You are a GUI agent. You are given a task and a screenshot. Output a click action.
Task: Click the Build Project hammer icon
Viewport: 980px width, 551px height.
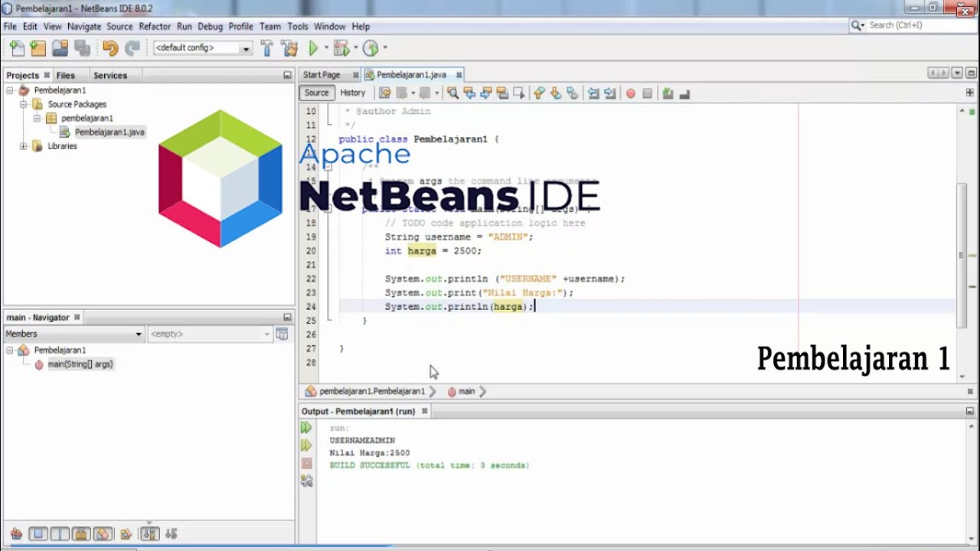point(267,49)
